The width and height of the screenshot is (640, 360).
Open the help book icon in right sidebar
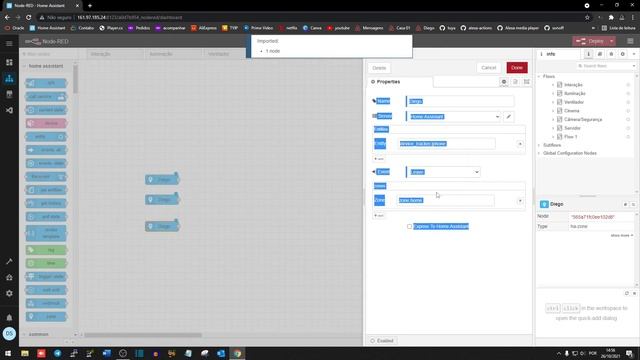click(600, 54)
